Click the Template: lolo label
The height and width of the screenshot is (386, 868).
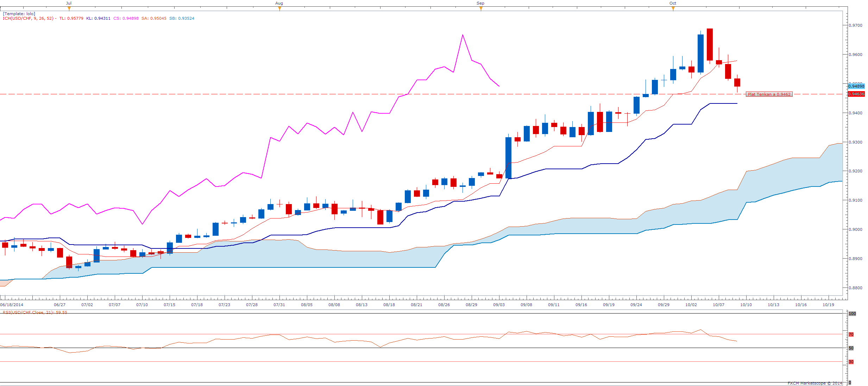(x=19, y=14)
